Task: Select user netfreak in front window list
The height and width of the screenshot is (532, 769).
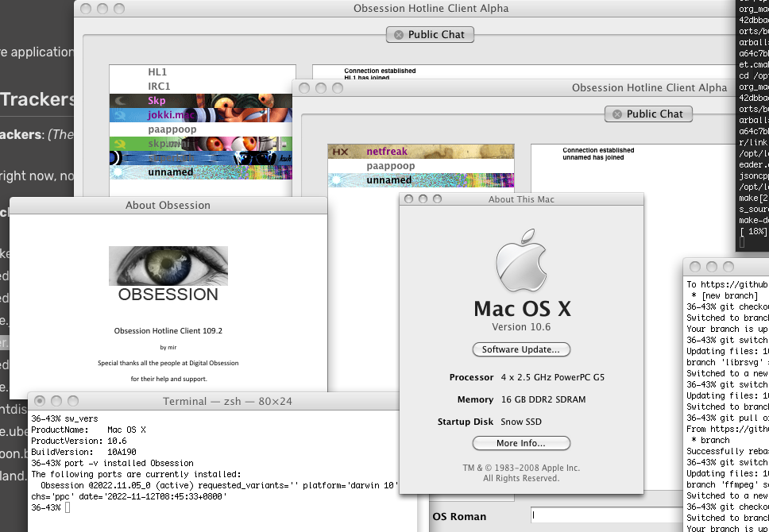Action: point(421,152)
